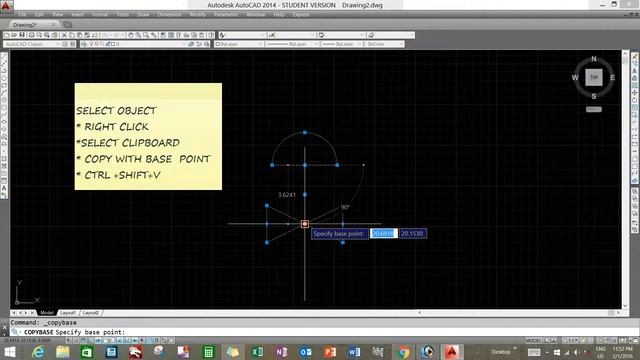Open the WCS menu below ViewCube

click(594, 109)
